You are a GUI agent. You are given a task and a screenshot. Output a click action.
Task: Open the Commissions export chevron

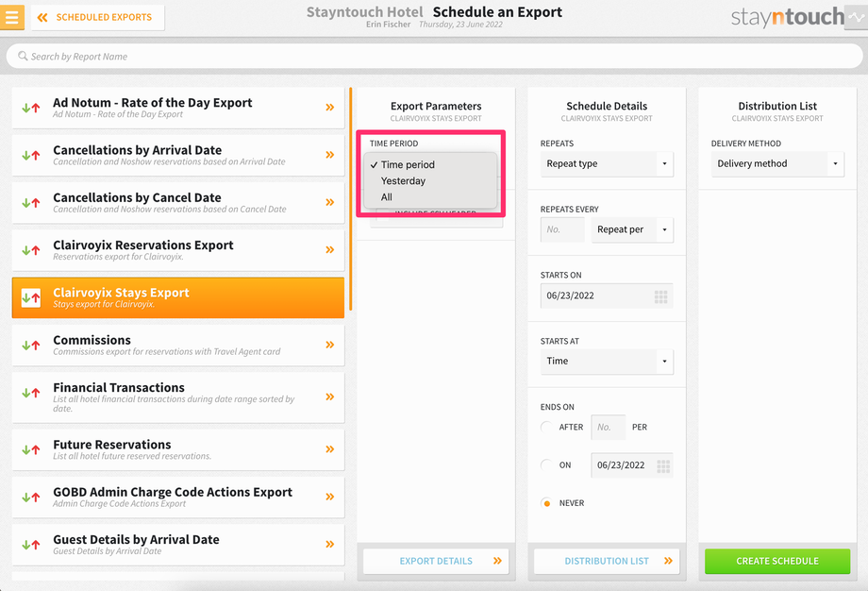[x=330, y=345]
